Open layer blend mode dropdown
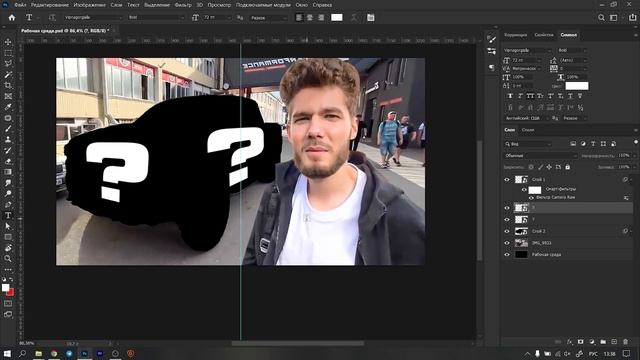Viewport: 640px width, 360px height. (540, 156)
